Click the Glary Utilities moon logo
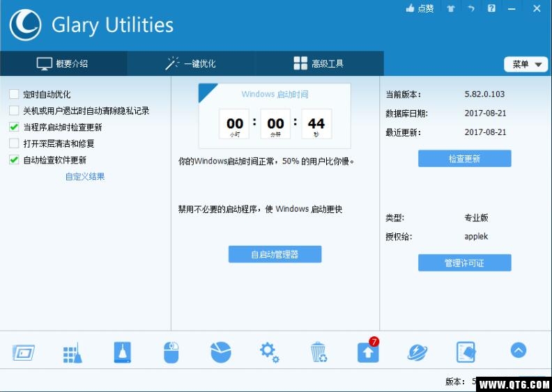The image size is (552, 392). click(x=25, y=25)
